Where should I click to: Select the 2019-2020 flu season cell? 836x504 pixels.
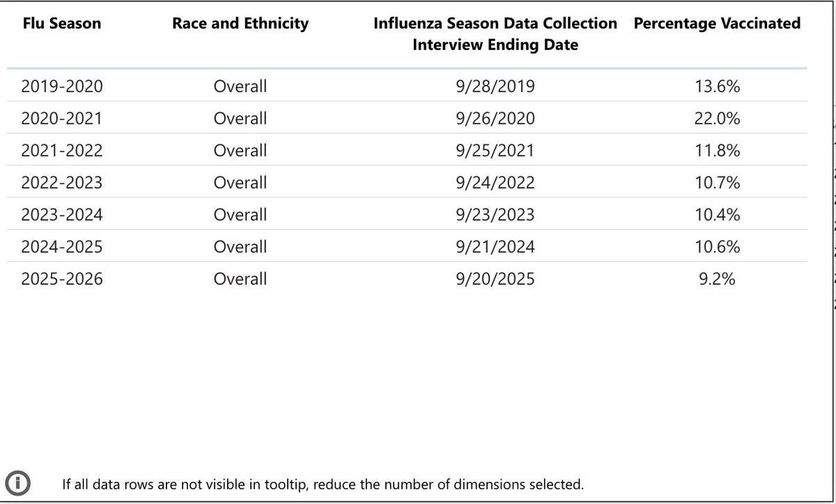point(61,86)
